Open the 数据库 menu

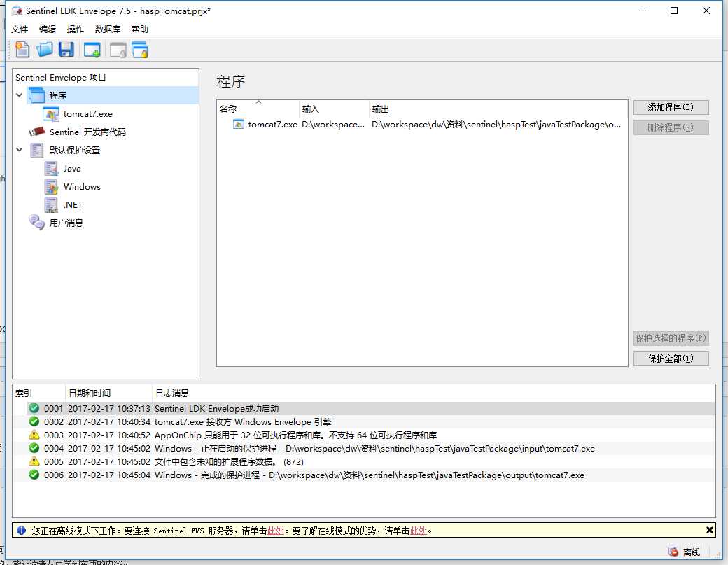[x=107, y=29]
